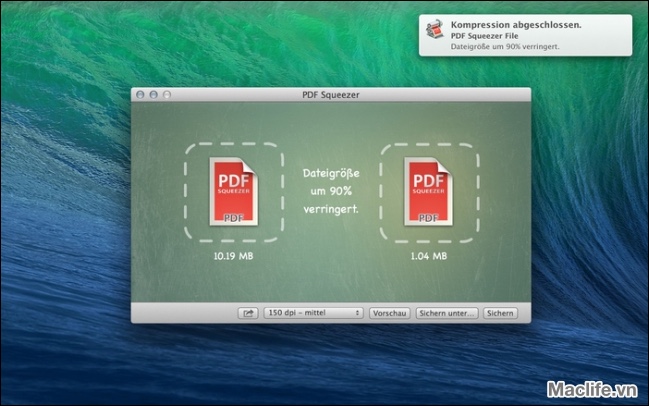Click the original PDF icon on the left
This screenshot has height=406, width=649.
click(x=232, y=191)
